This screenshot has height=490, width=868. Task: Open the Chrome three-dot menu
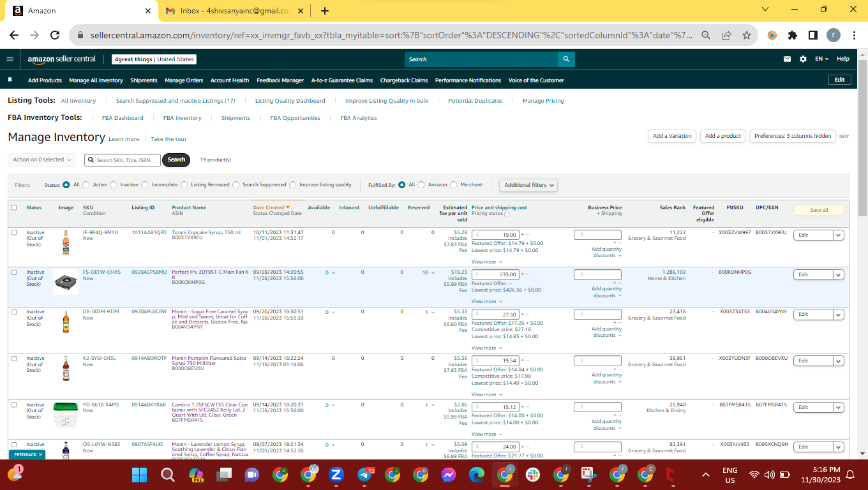[854, 36]
